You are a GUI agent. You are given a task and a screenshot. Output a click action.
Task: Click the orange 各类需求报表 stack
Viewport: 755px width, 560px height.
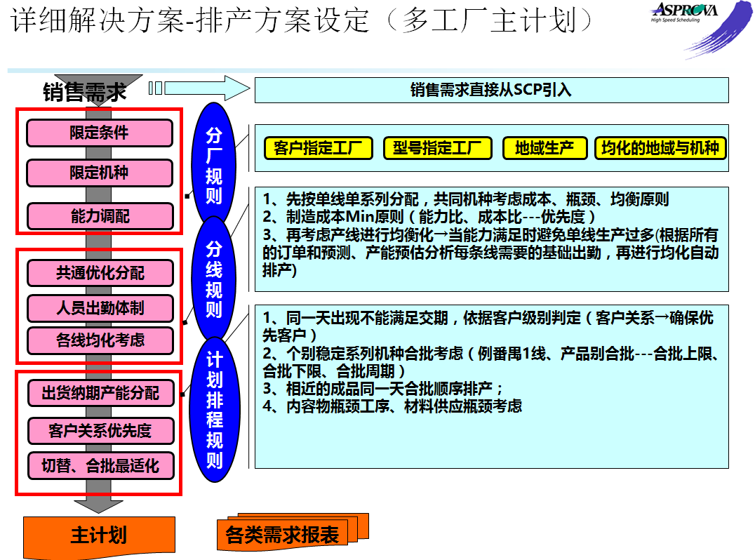click(x=293, y=532)
